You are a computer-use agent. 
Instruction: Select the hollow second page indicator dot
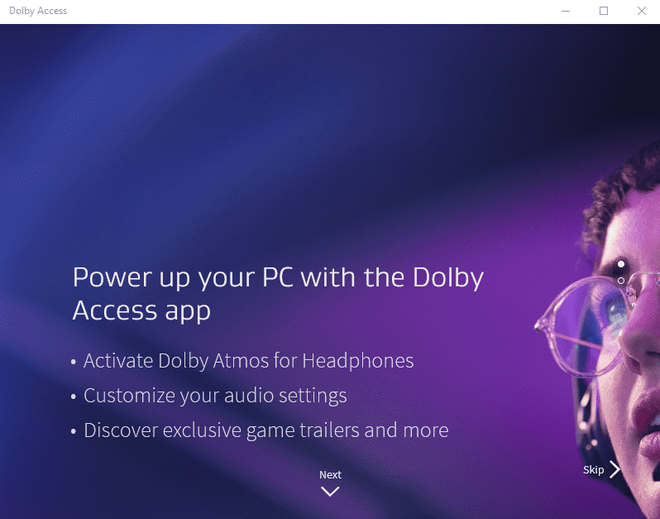click(621, 280)
